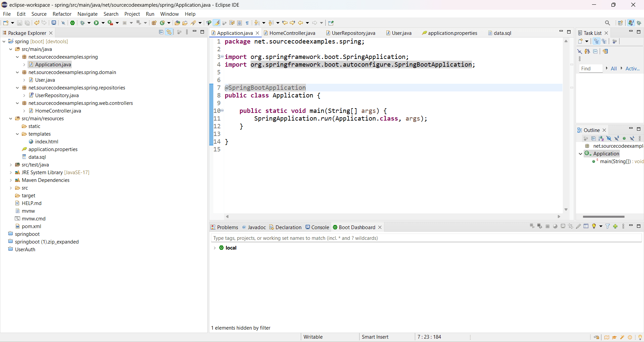Click the Back navigation yellow arrow icon

coord(301,23)
